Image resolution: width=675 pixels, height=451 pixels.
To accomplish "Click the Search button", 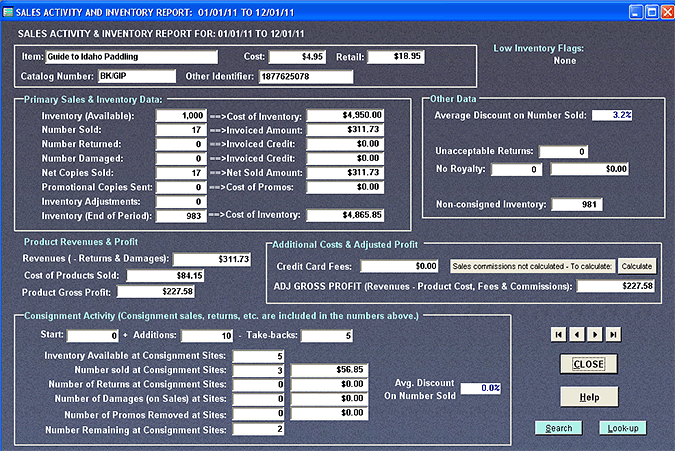I will click(558, 428).
